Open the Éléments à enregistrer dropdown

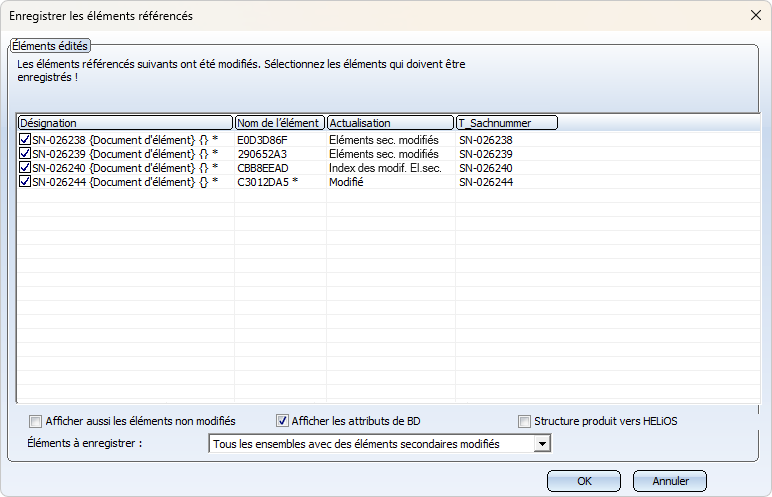coord(542,444)
